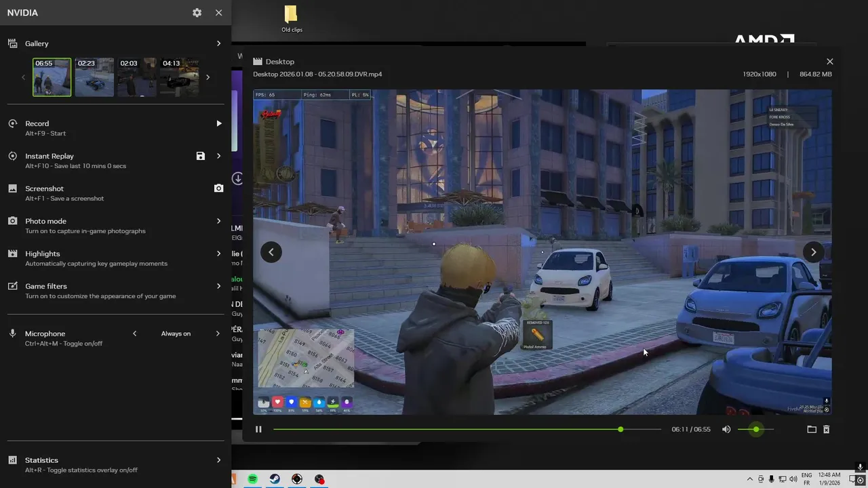Mute the video with speaker icon
Image resolution: width=868 pixels, height=488 pixels.
[726, 429]
